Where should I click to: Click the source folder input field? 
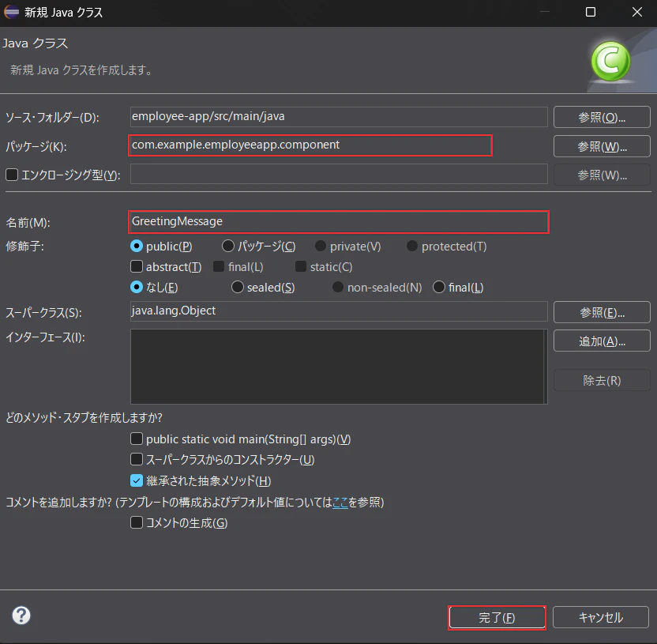pyautogui.click(x=339, y=117)
